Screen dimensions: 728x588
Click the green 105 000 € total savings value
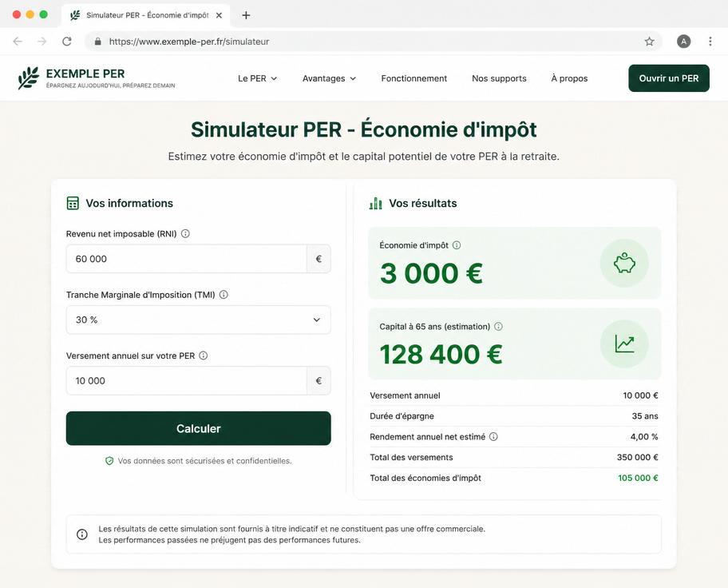coord(638,478)
